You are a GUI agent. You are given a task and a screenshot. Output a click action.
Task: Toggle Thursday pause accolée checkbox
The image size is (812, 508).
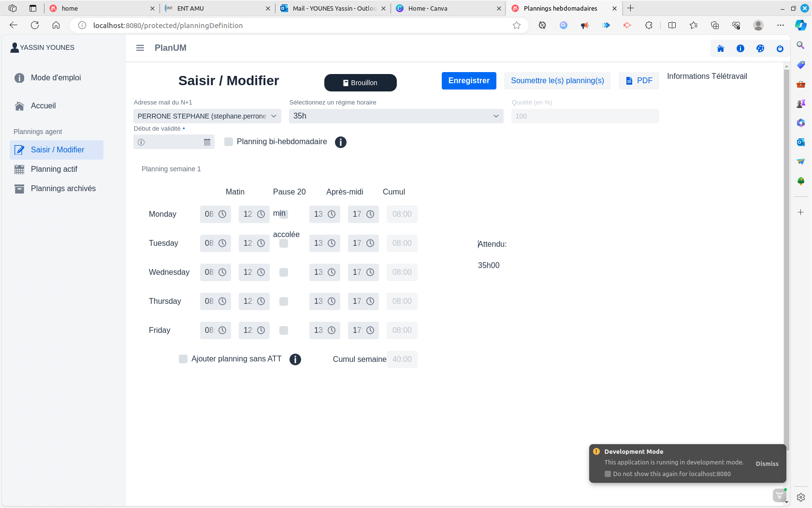(x=284, y=301)
